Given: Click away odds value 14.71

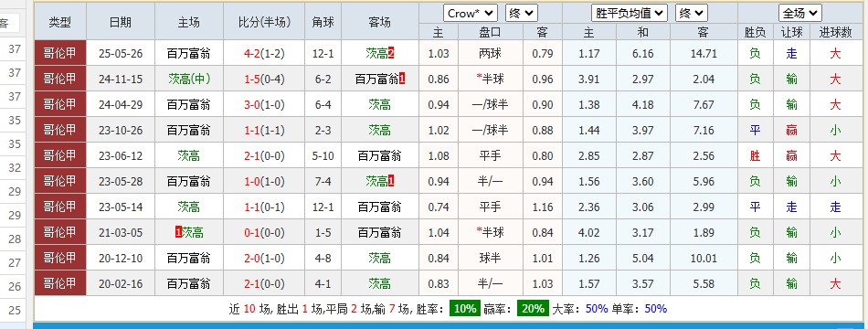Looking at the screenshot, I should (x=704, y=54).
